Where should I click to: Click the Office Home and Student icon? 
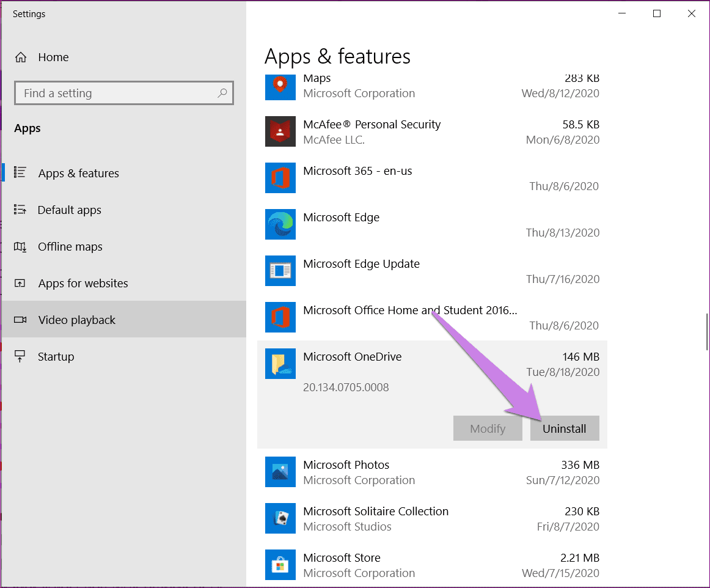(280, 317)
